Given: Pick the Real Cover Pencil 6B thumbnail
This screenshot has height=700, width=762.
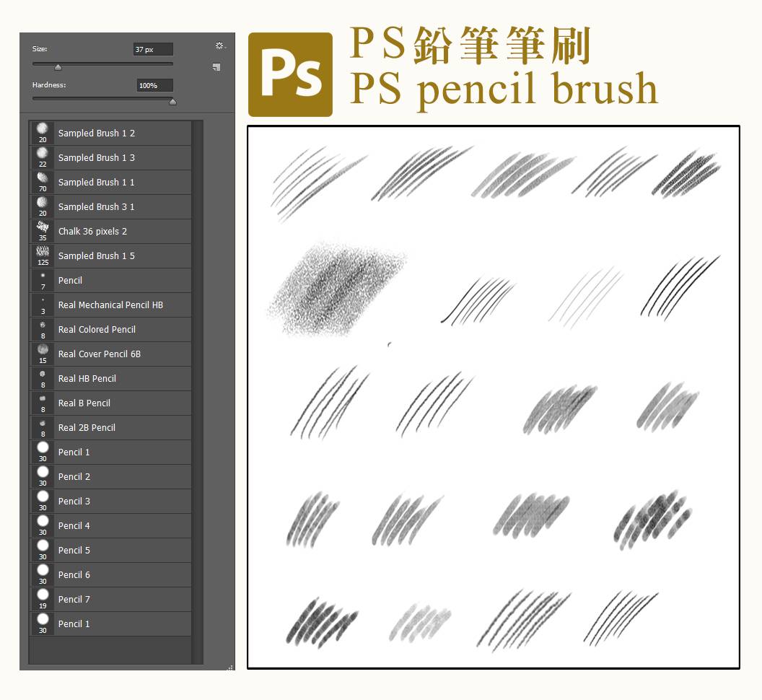Looking at the screenshot, I should coord(43,354).
